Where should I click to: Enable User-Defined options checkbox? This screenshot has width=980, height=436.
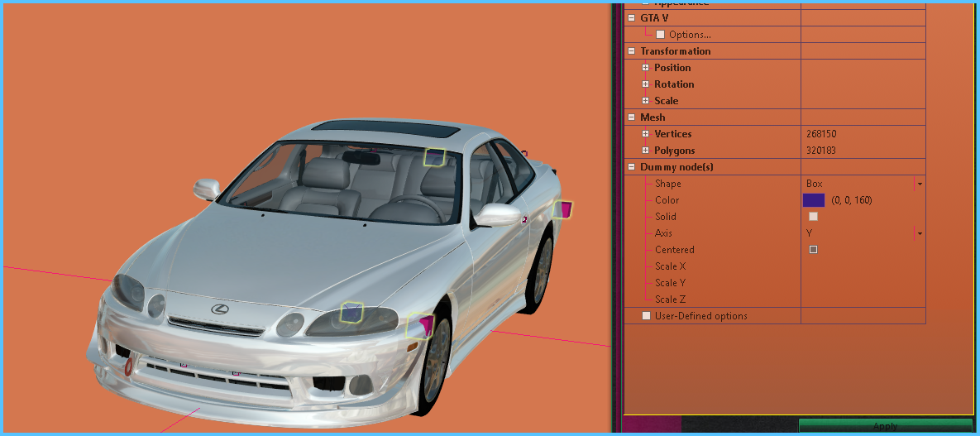[x=646, y=316]
